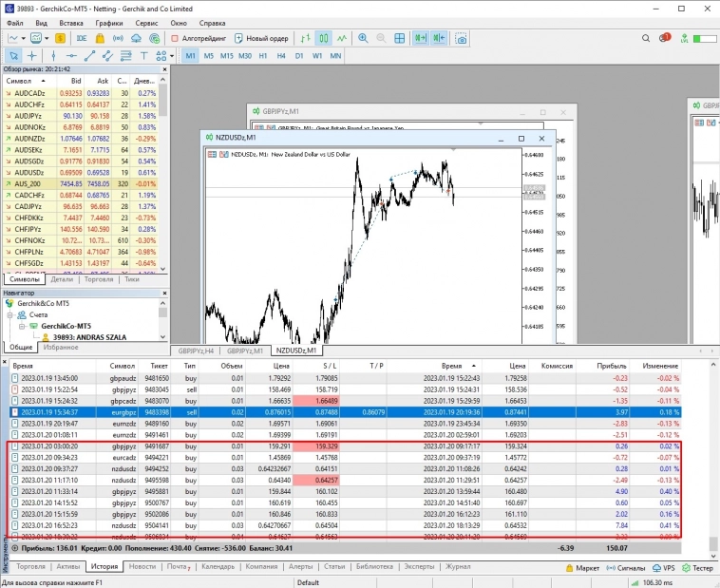
Task: Set chart timeframe to H4
Action: (280, 56)
